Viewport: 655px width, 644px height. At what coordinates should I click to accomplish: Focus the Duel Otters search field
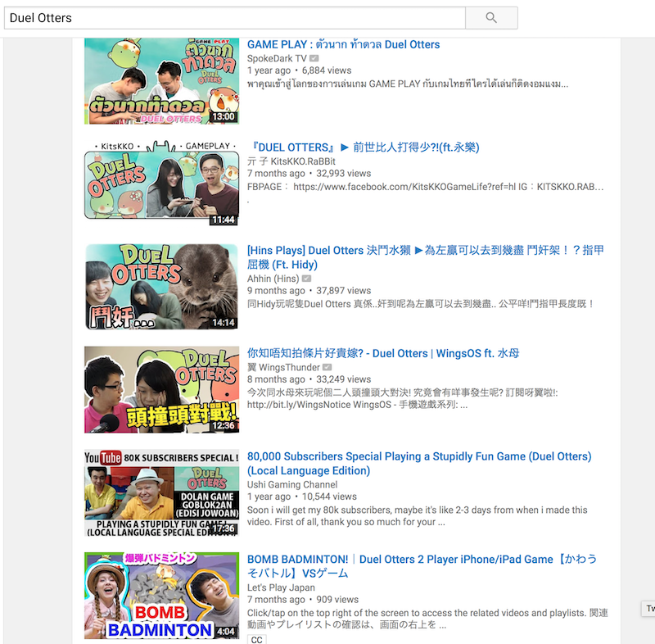point(235,17)
